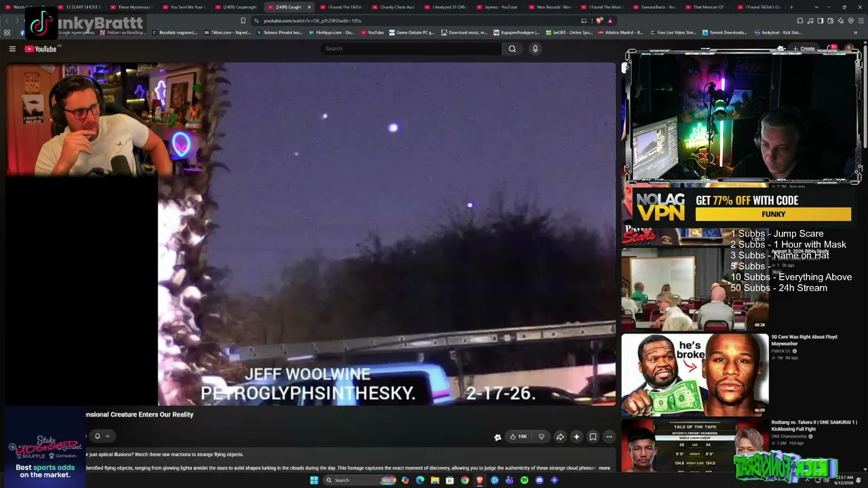Open the YouTube guide hamburger menu
Screen dimensions: 868x488
tap(12, 49)
